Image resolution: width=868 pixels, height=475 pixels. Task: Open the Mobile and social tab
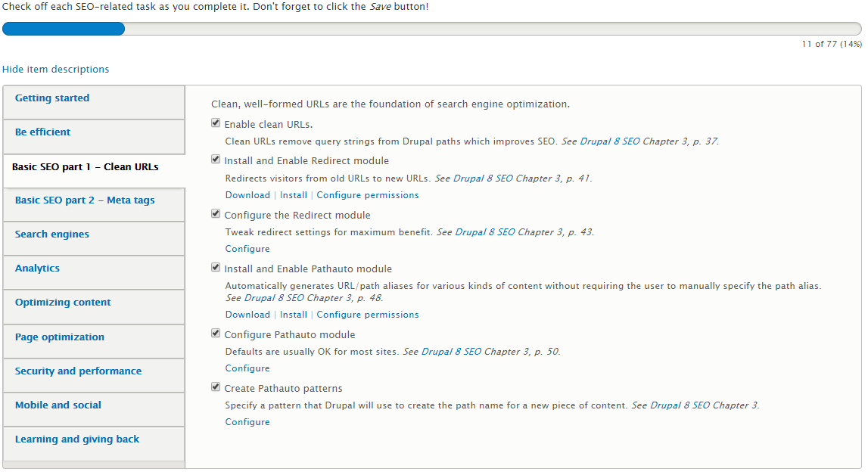click(x=94, y=410)
